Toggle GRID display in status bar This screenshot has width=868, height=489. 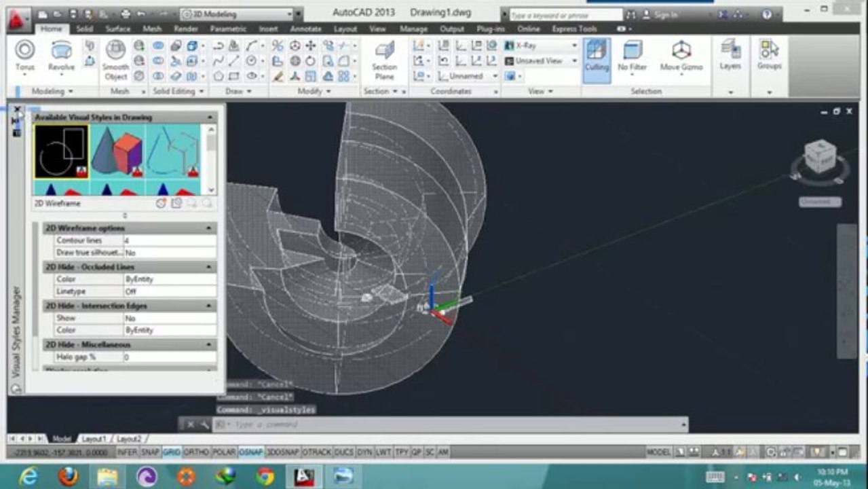point(172,452)
